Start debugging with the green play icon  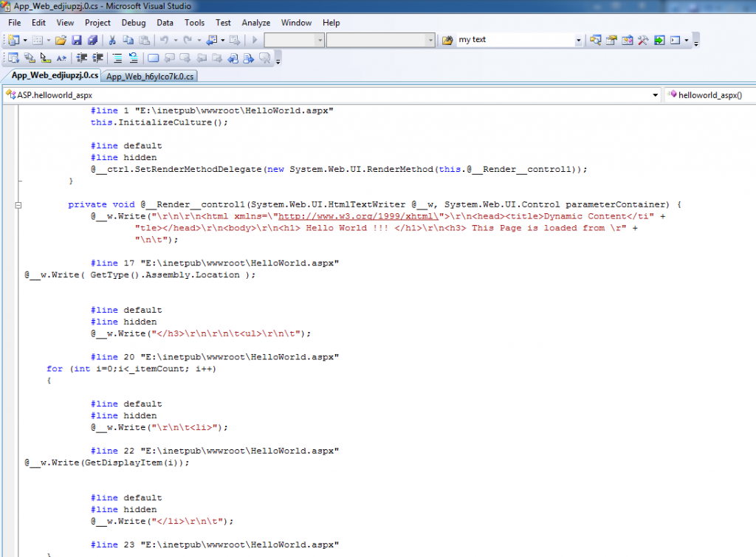pyautogui.click(x=254, y=39)
